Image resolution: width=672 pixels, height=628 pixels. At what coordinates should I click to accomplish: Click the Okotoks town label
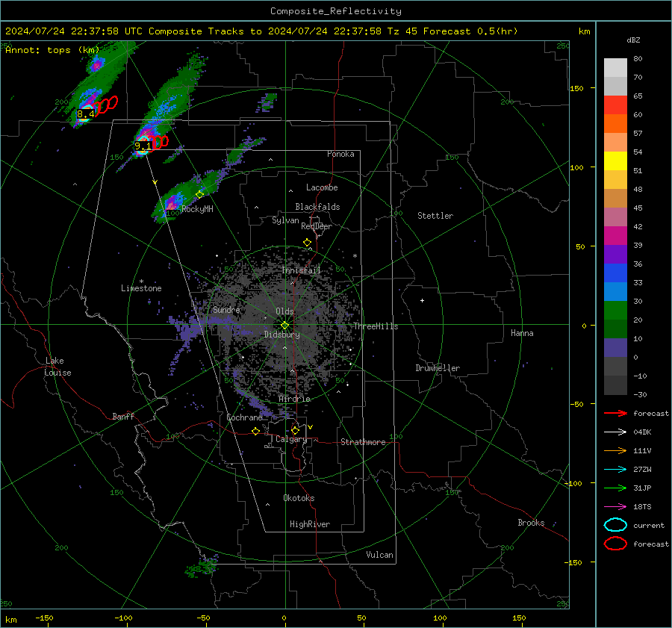(x=299, y=498)
